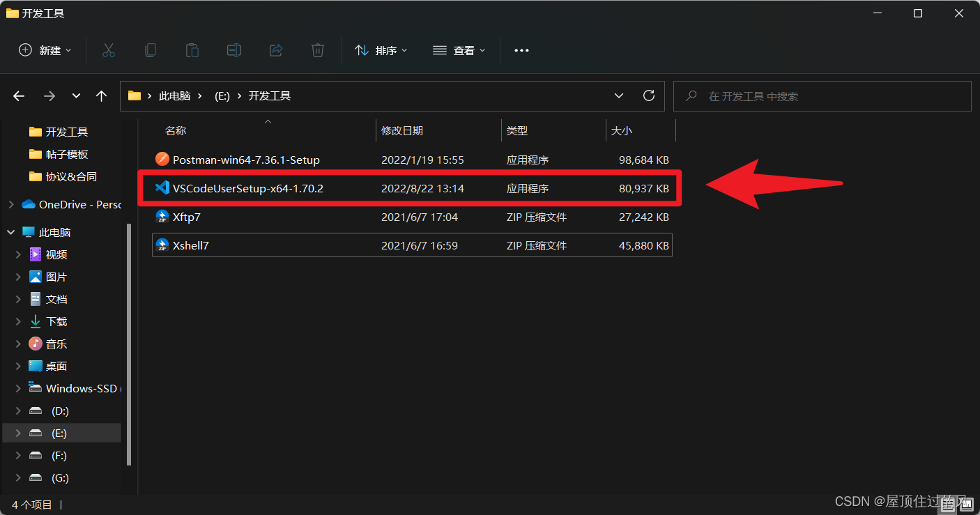Open 协议&合同 folder in sidebar
The height and width of the screenshot is (515, 980).
[71, 176]
